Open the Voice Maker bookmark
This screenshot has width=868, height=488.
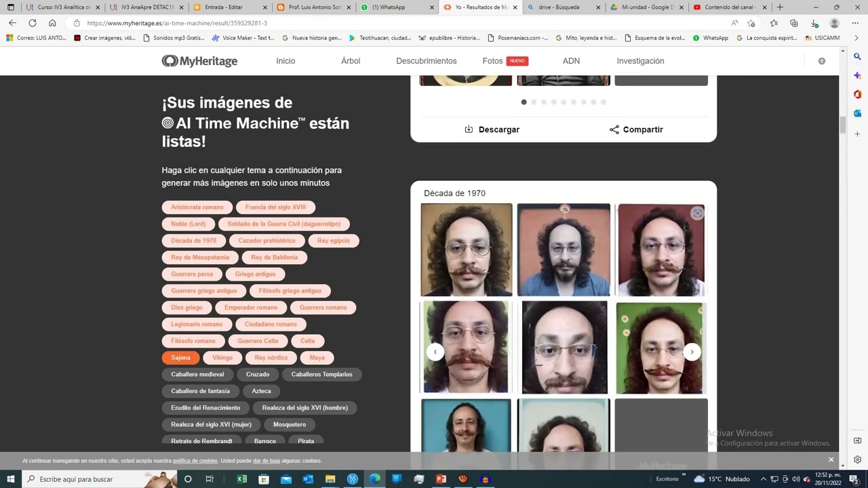(243, 38)
